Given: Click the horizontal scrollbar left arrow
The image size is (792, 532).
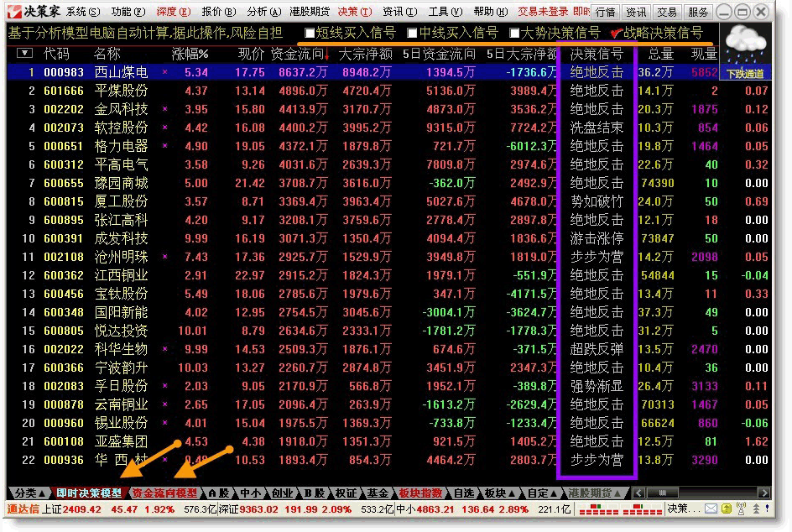Looking at the screenshot, I should pyautogui.click(x=638, y=493).
